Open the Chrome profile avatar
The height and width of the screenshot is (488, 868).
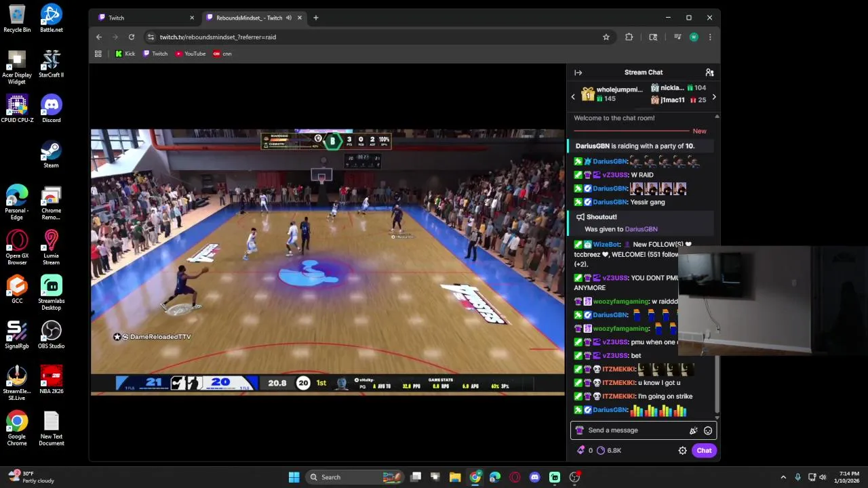pos(694,37)
